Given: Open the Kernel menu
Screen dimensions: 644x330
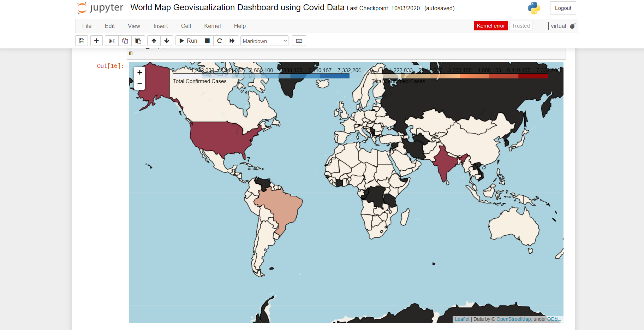Looking at the screenshot, I should [212, 26].
